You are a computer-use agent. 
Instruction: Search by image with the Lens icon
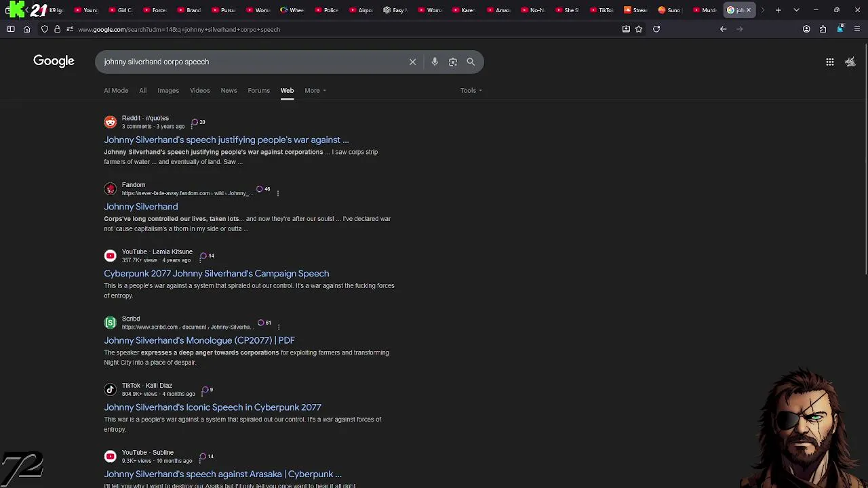pyautogui.click(x=453, y=62)
